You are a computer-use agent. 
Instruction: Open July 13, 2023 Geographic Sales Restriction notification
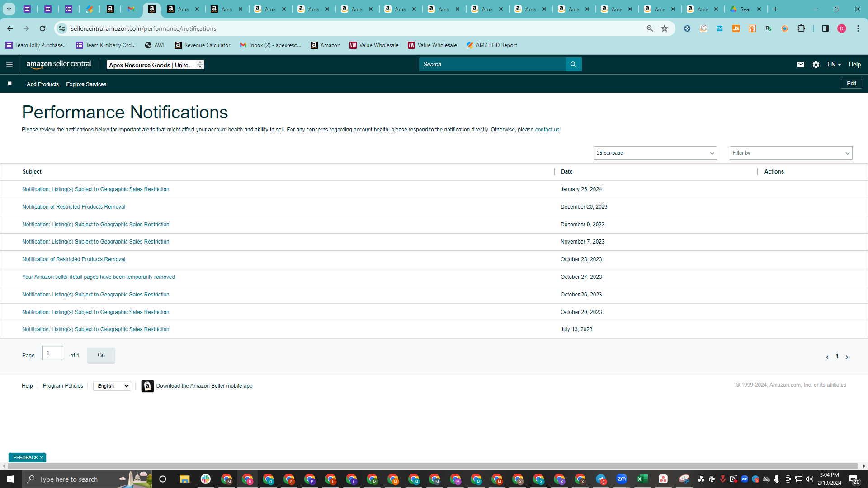pyautogui.click(x=96, y=329)
